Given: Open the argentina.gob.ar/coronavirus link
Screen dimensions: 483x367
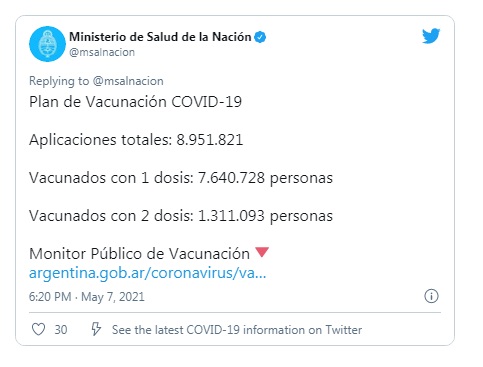Looking at the screenshot, I should (147, 273).
